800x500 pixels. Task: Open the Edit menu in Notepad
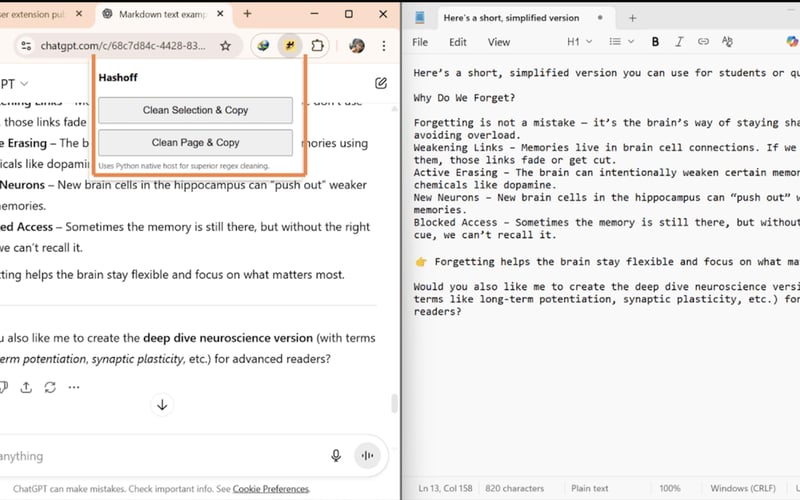458,42
